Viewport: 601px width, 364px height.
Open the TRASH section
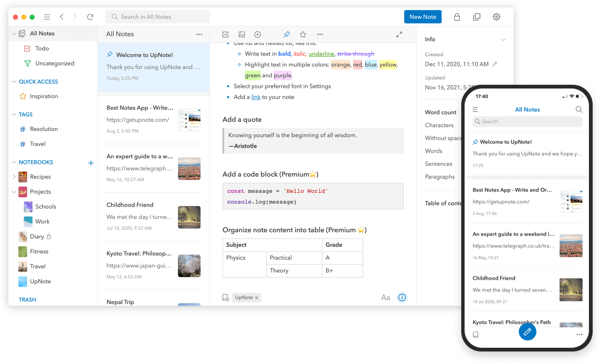[27, 300]
